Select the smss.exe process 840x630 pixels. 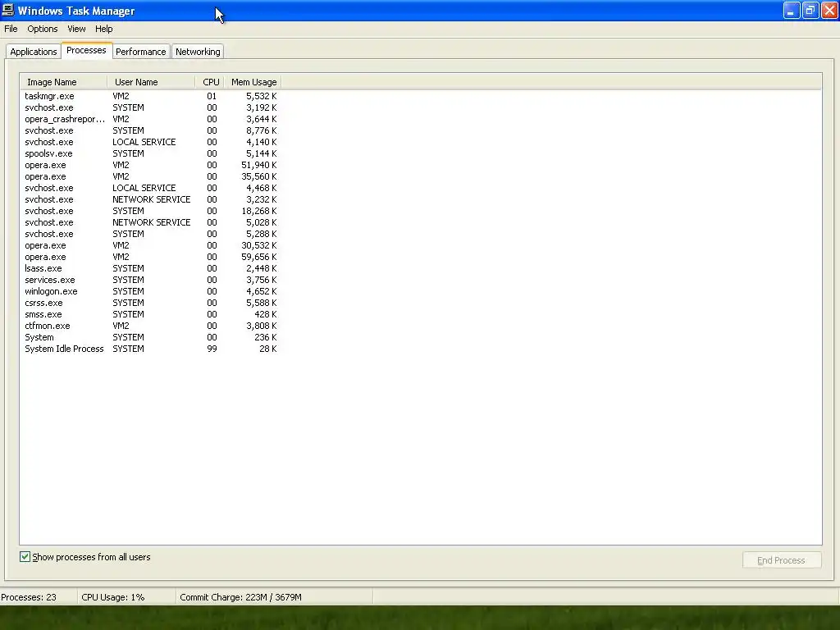click(x=151, y=314)
